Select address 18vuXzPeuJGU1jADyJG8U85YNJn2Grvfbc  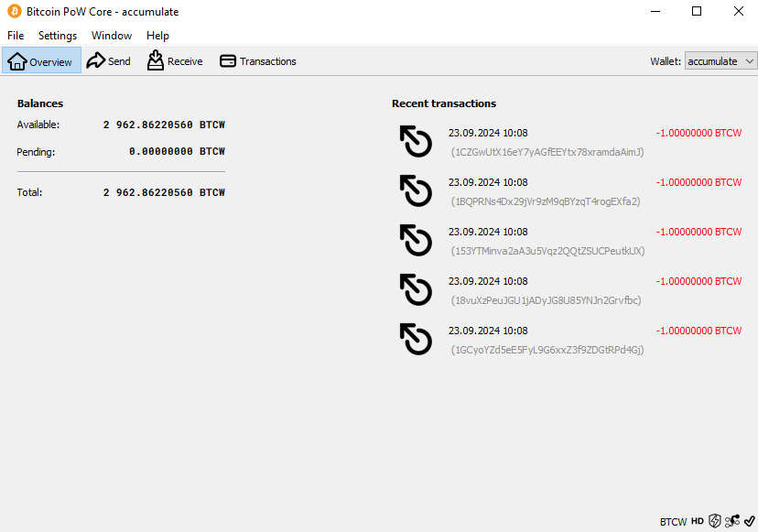546,300
